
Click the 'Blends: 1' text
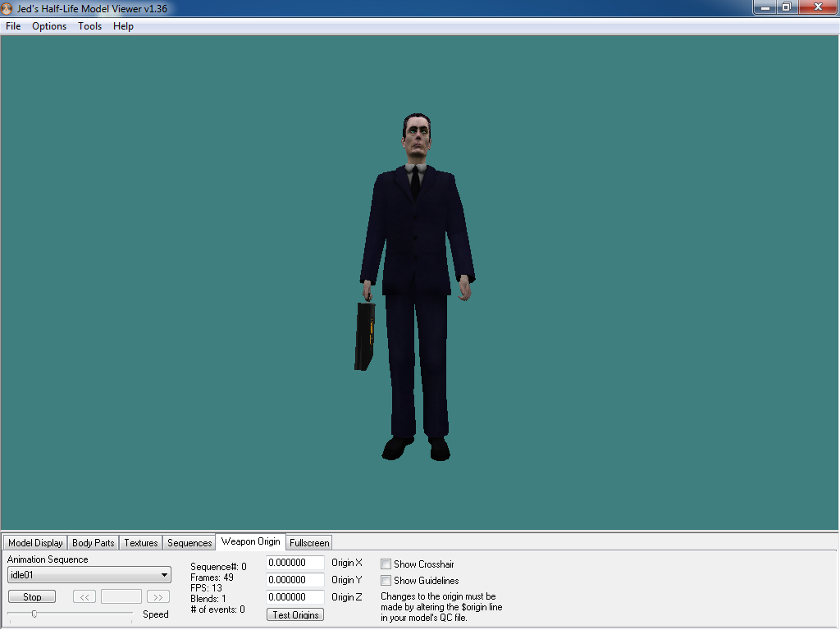tap(208, 598)
